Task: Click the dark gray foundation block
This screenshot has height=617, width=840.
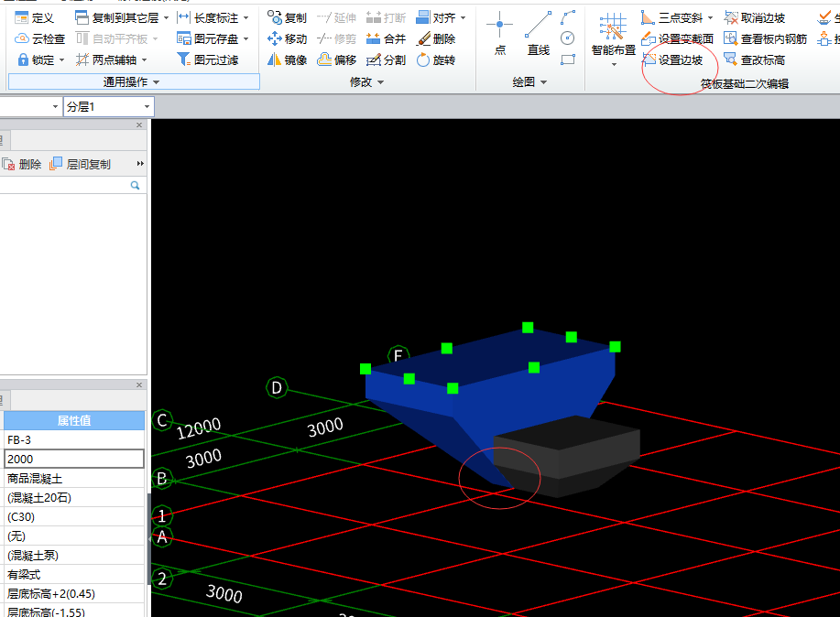Action: tap(566, 455)
